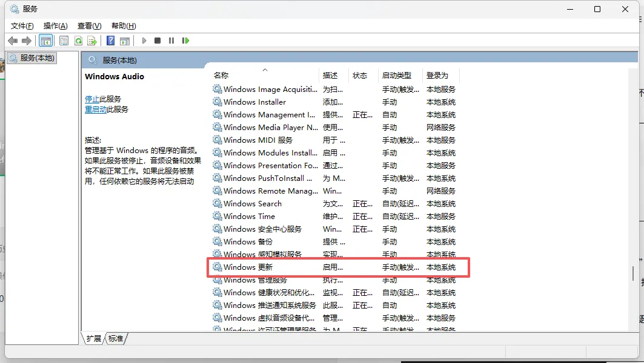Select Windows Media Player Network service

334,128
